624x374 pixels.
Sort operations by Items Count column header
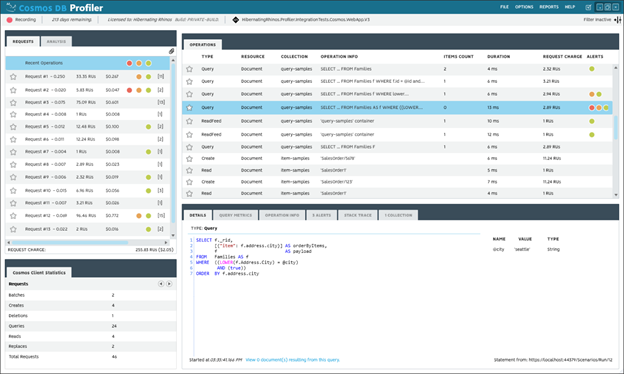tap(458, 57)
